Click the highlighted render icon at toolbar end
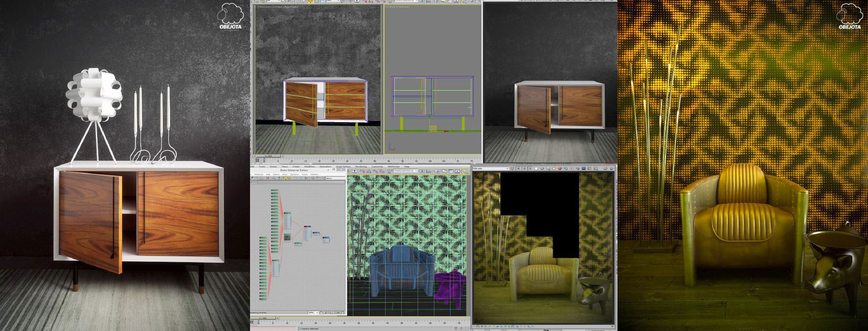The width and height of the screenshot is (868, 331). point(466,172)
